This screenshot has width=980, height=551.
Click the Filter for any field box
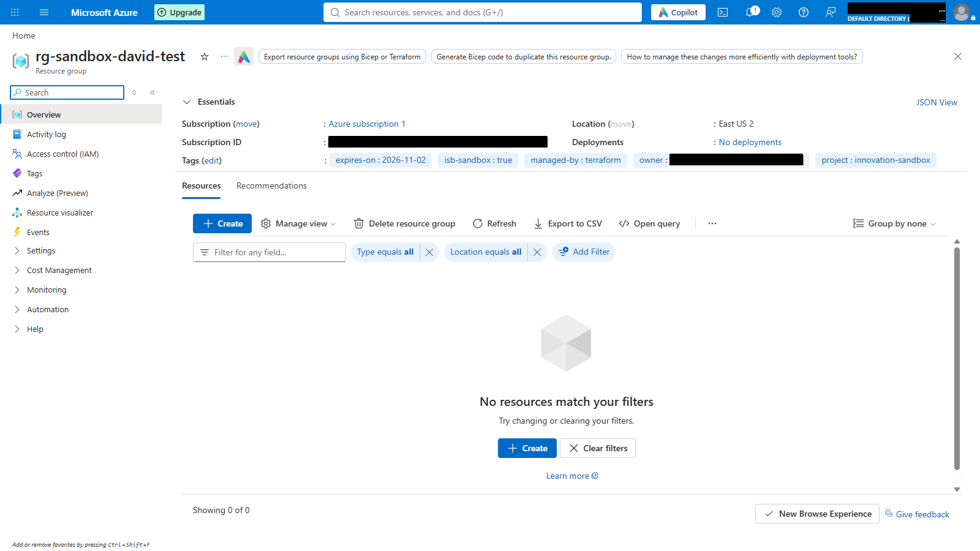(x=269, y=252)
